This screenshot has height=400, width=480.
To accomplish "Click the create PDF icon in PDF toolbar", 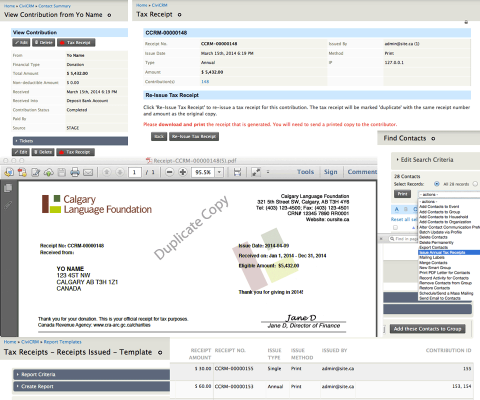I will (9, 172).
